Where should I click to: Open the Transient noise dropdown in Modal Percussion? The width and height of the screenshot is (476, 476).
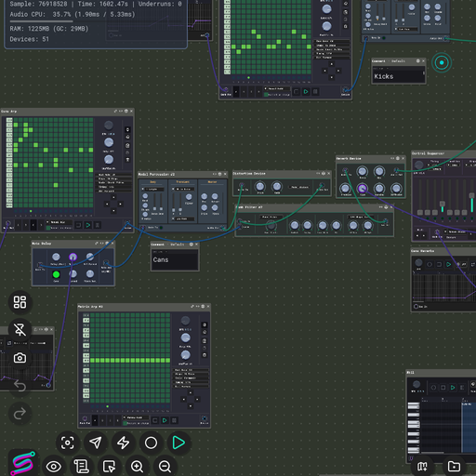tap(183, 189)
